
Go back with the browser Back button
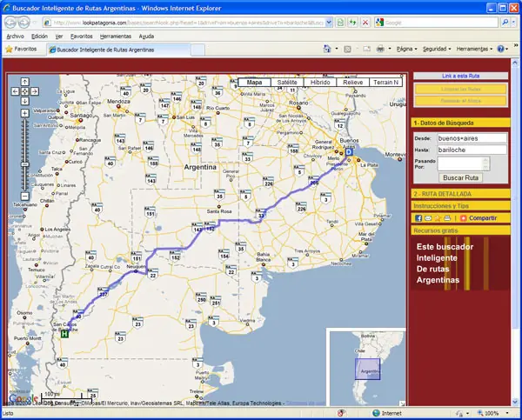[x=10, y=23]
